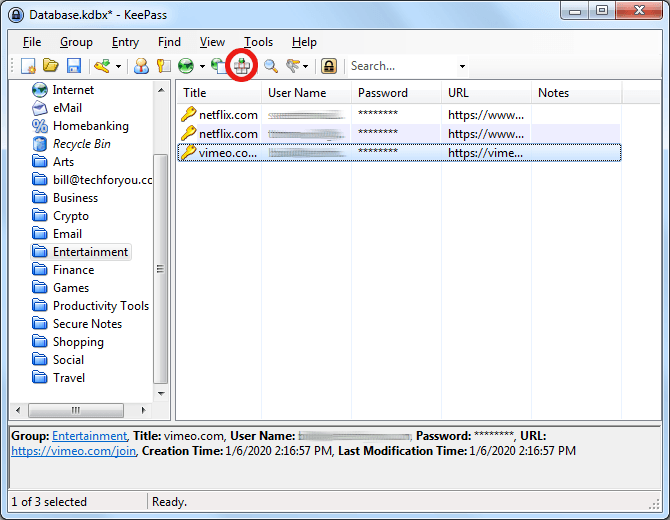Select the second netflix.com entry
The height and width of the screenshot is (520, 670).
tap(399, 134)
